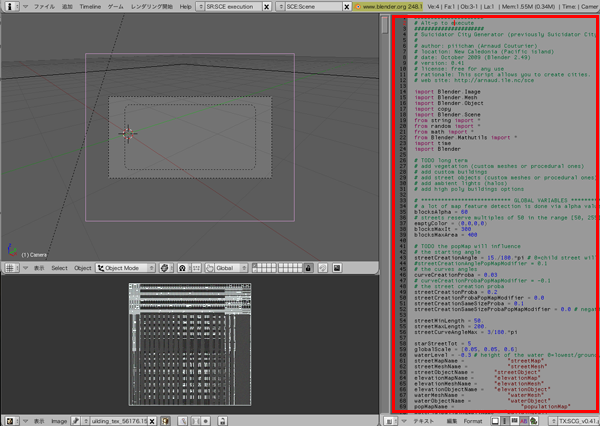
Task: Collapse text editor header menus triangle
Action: [x=404, y=421]
